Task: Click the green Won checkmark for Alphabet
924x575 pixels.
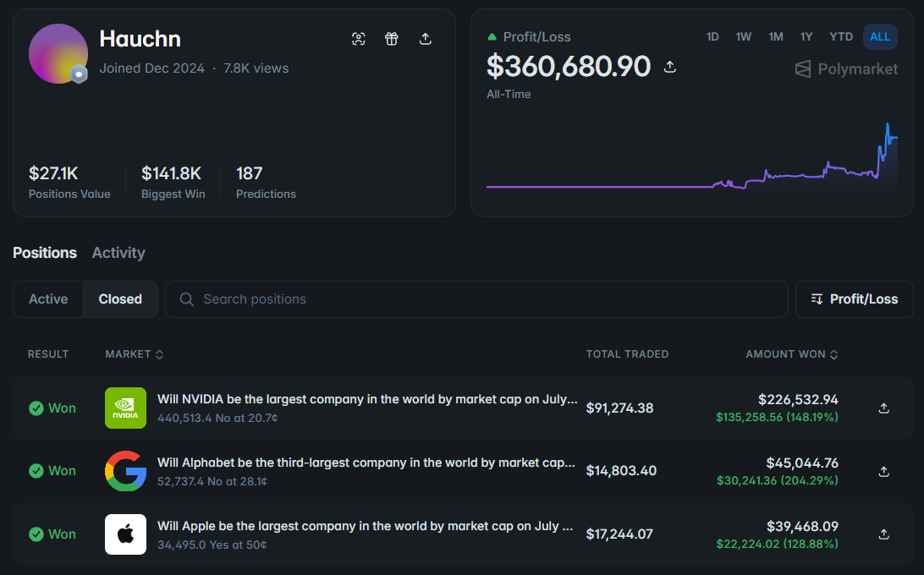Action: [36, 471]
